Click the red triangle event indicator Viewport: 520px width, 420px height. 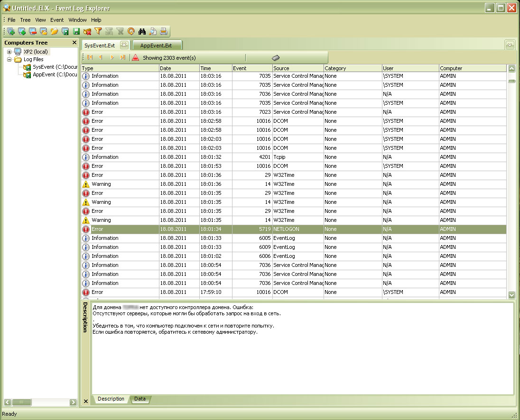pos(136,57)
